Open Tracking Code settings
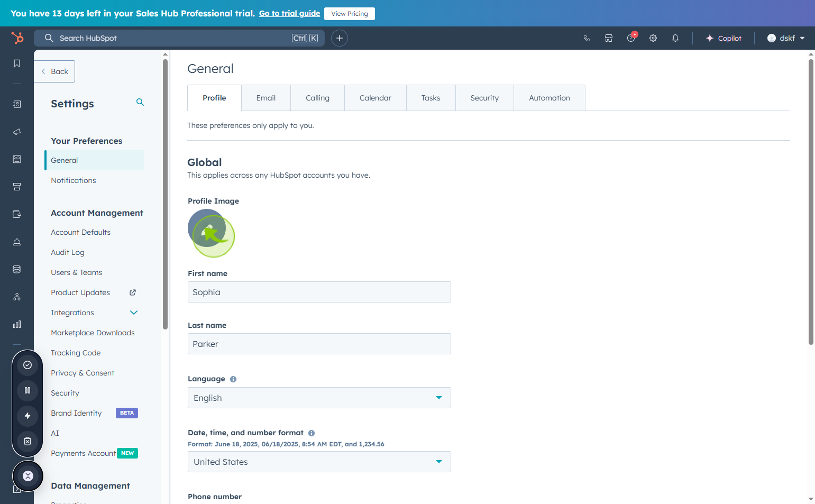Viewport: 815px width, 504px height. point(76,353)
